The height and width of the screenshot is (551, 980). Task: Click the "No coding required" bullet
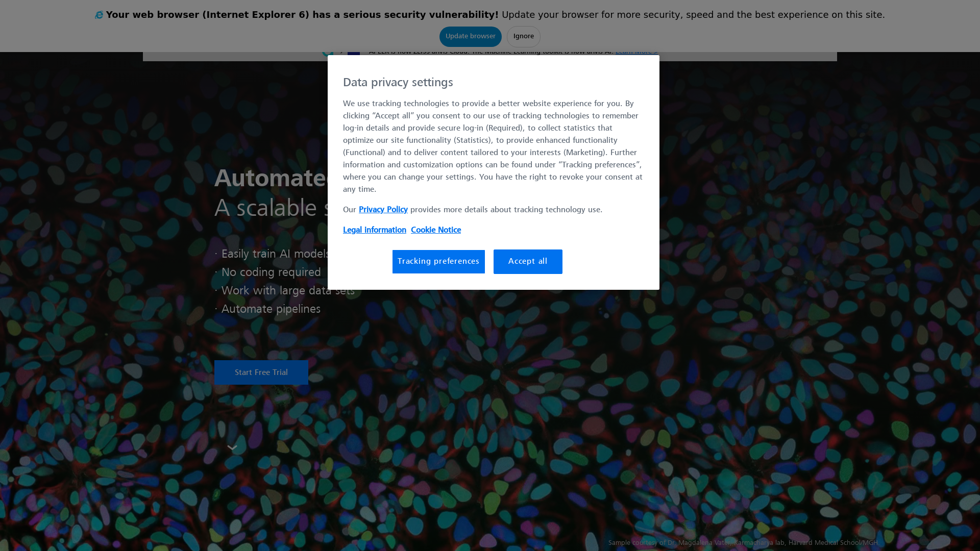(268, 272)
